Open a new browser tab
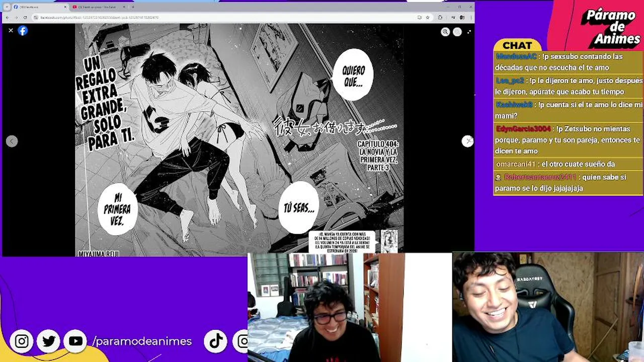Image resolution: width=644 pixels, height=362 pixels. pos(133,7)
